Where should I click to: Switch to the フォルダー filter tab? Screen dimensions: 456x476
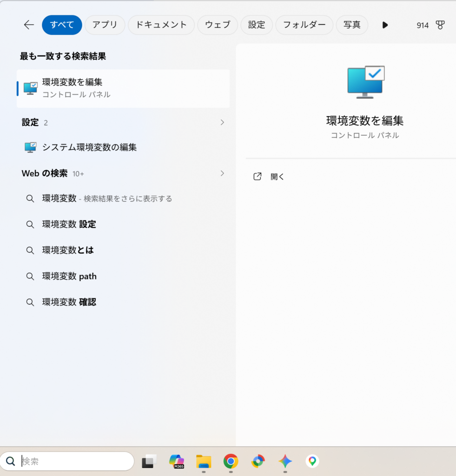tap(304, 25)
